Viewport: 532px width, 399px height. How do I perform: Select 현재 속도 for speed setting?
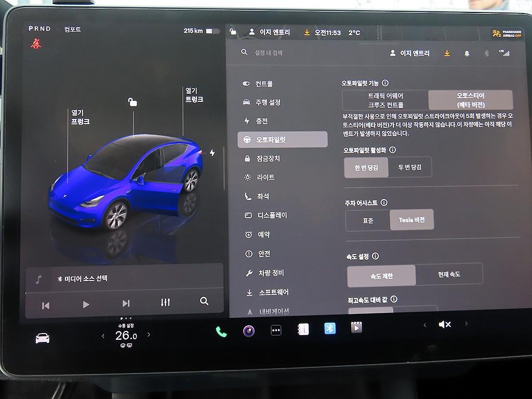[448, 274]
